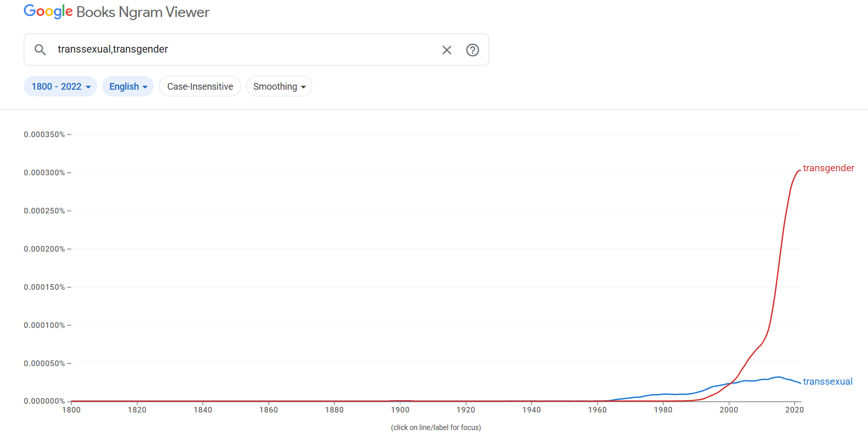868x445 pixels.
Task: Click the search magnifier icon
Action: tap(40, 50)
